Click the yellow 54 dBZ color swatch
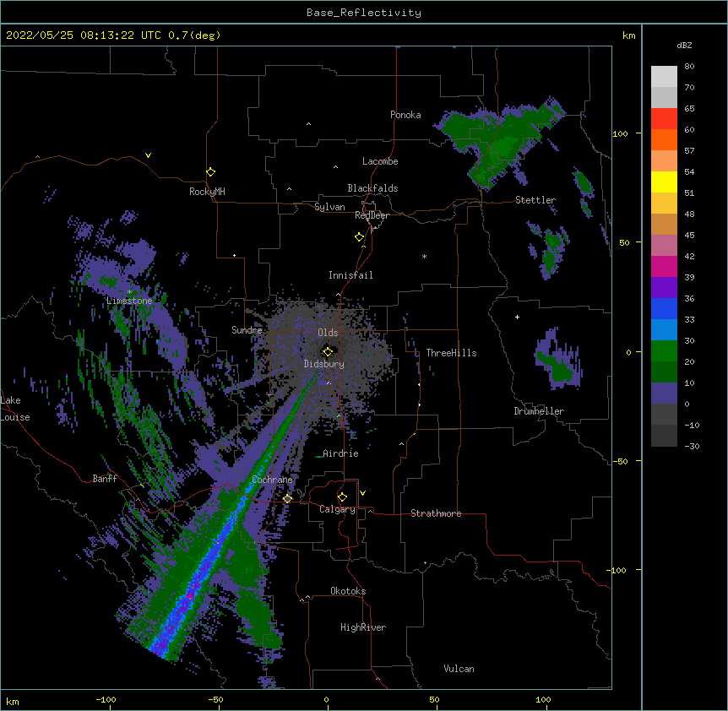The height and width of the screenshot is (711, 728). tap(664, 182)
